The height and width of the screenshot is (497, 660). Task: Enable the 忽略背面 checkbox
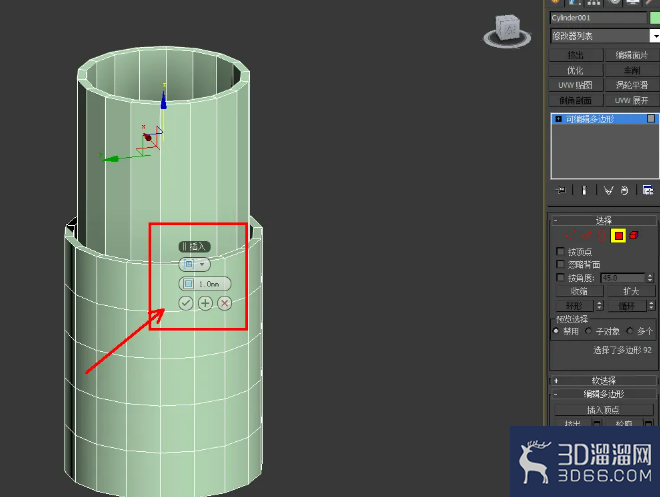(560, 264)
